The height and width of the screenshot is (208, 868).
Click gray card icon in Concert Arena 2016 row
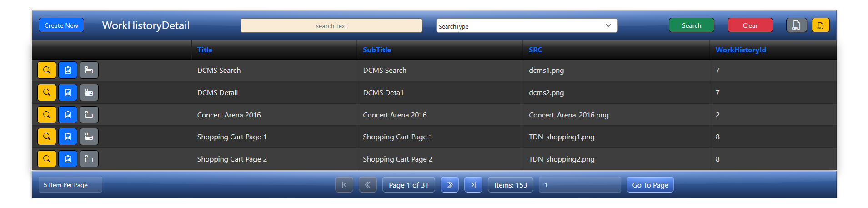pos(89,115)
